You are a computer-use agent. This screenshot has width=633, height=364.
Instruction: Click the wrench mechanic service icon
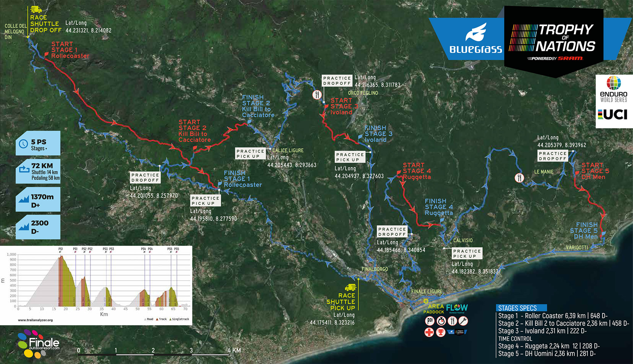(463, 321)
